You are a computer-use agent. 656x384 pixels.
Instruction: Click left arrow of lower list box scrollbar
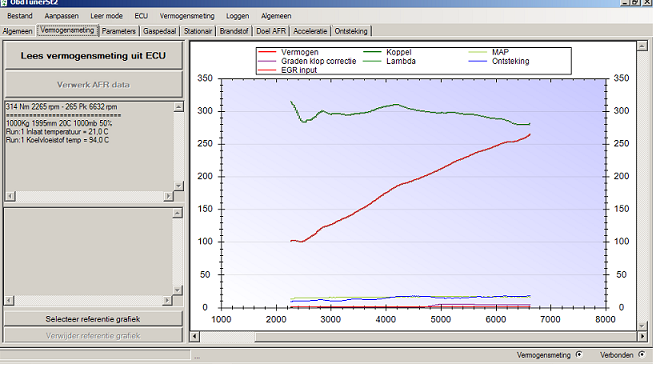pos(9,300)
